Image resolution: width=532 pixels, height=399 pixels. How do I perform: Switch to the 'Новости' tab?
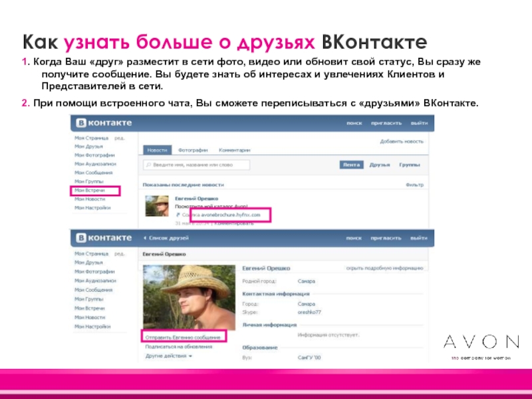(x=157, y=150)
